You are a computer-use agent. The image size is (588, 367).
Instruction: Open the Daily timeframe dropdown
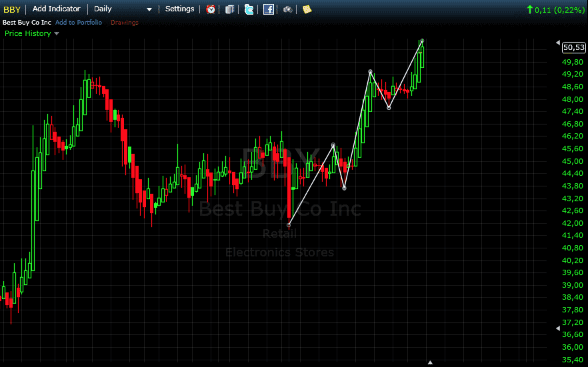click(123, 9)
